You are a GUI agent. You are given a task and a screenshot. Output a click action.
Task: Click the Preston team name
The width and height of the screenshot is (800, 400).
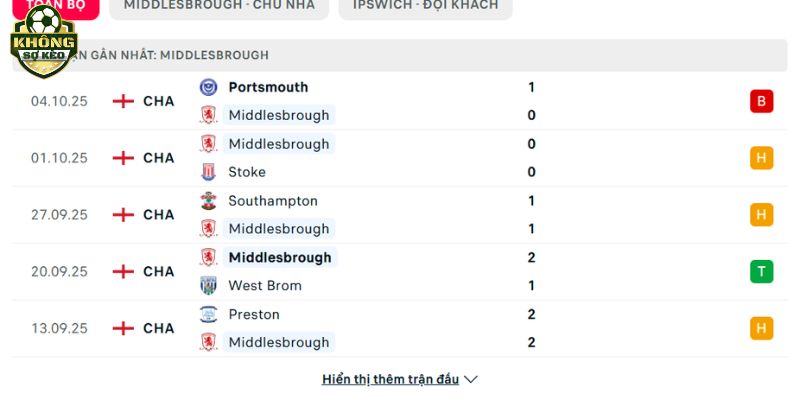click(254, 314)
